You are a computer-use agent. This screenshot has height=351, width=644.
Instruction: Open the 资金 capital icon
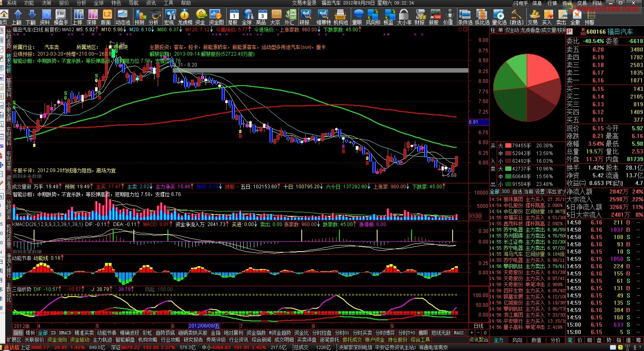pos(200,17)
